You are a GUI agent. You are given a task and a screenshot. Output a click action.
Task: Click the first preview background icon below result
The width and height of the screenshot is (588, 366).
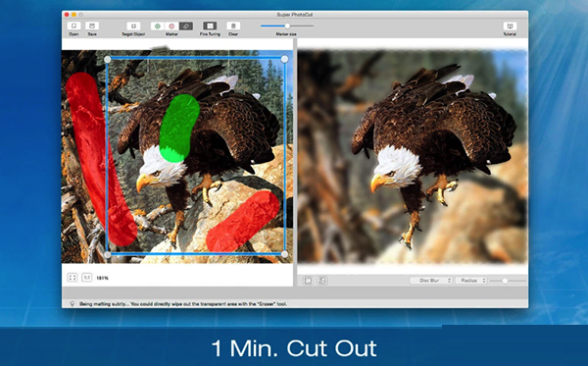(x=308, y=281)
